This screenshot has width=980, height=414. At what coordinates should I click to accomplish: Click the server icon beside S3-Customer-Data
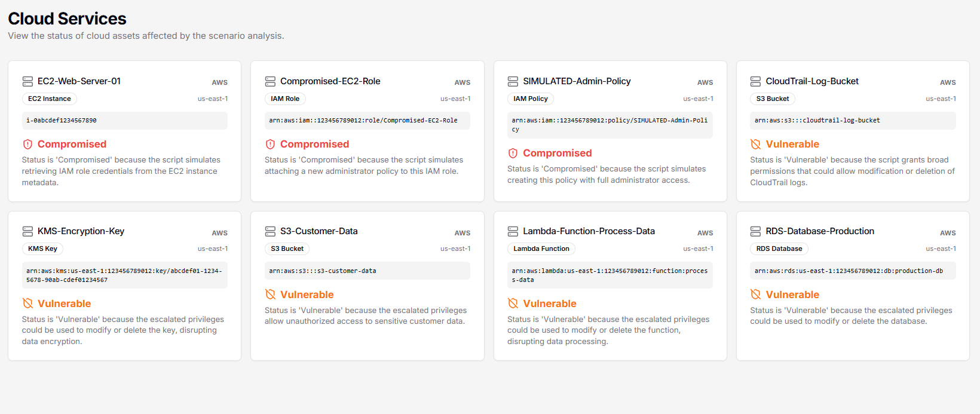[x=270, y=231]
